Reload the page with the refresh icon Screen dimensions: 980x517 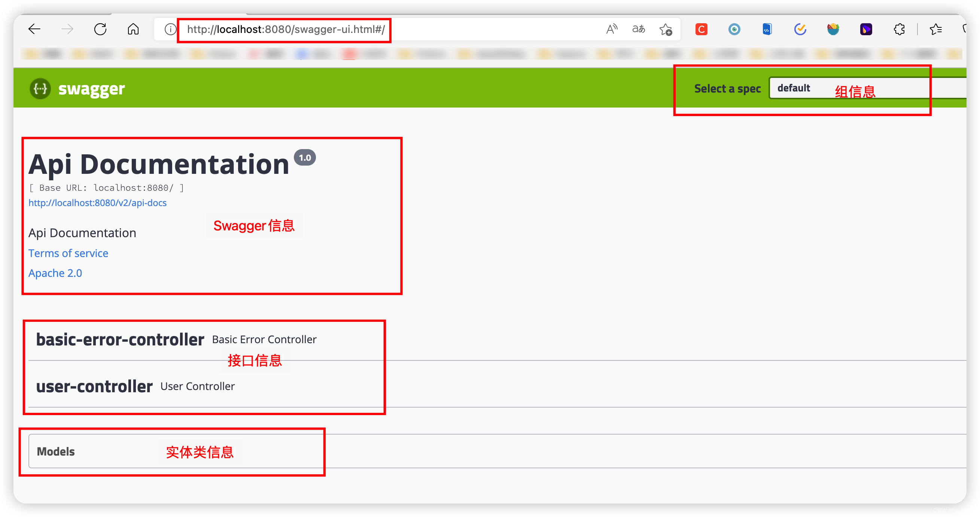tap(100, 29)
